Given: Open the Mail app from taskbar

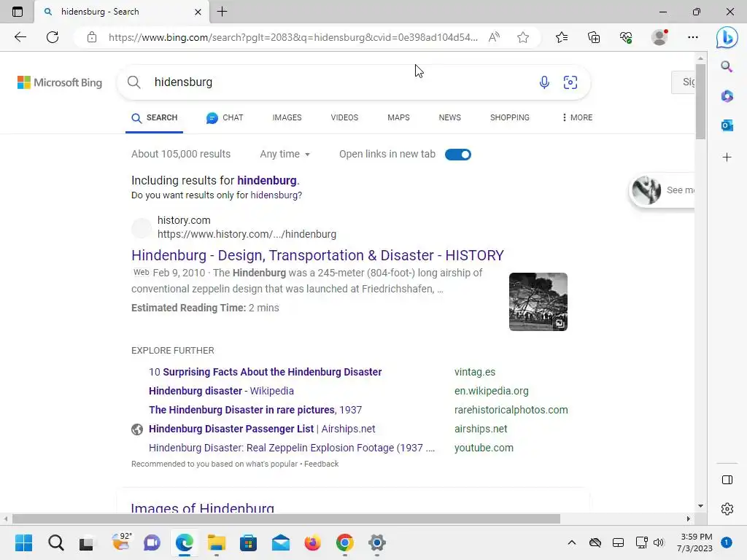Looking at the screenshot, I should pos(281,542).
